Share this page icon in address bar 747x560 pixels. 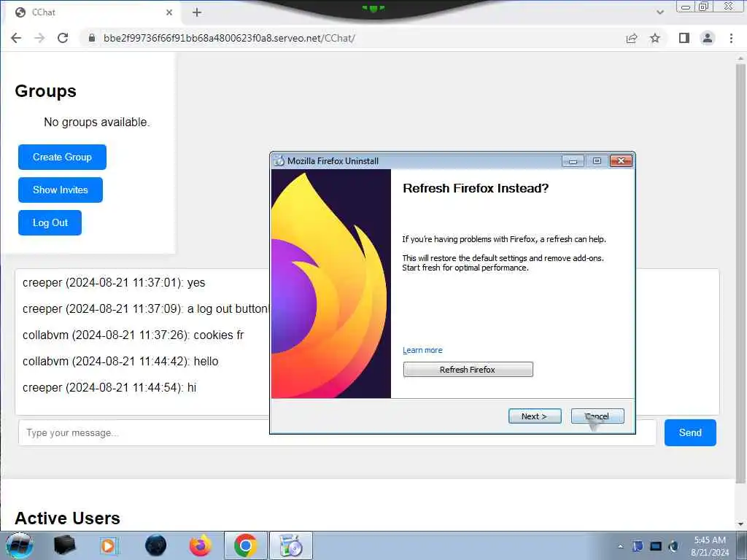pyautogui.click(x=632, y=38)
